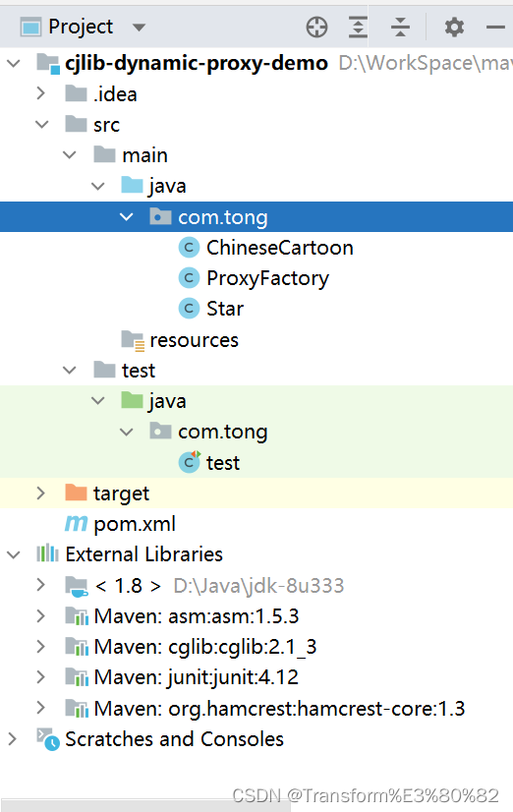
Task: Expand Scratches and Consoles node
Action: 13,739
